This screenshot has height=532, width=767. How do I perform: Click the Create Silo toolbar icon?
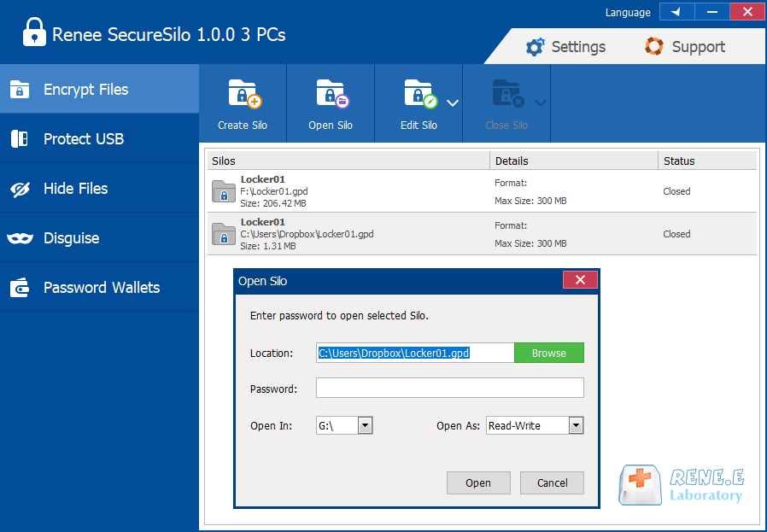243,94
